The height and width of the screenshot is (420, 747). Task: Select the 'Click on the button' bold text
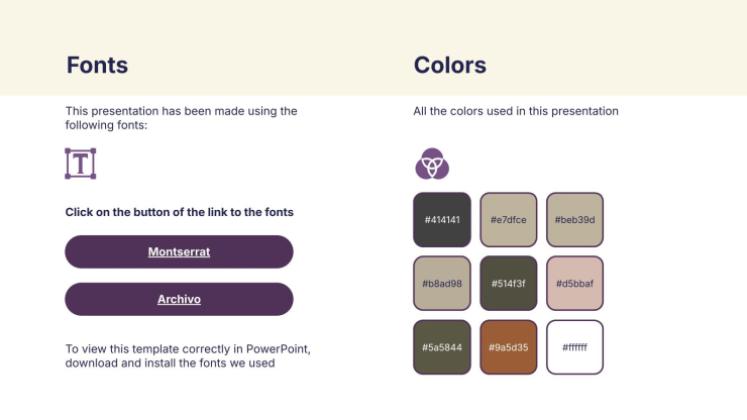point(179,212)
